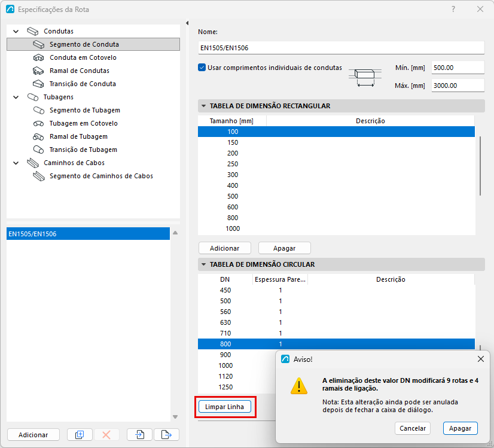Select the Conduta em Cotovelo icon
The image size is (494, 448).
click(x=38, y=57)
